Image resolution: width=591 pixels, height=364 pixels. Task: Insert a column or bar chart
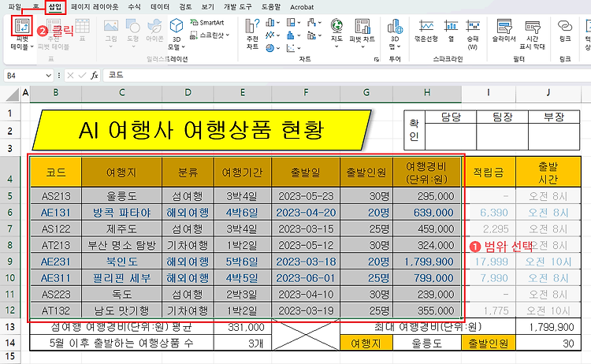click(269, 23)
